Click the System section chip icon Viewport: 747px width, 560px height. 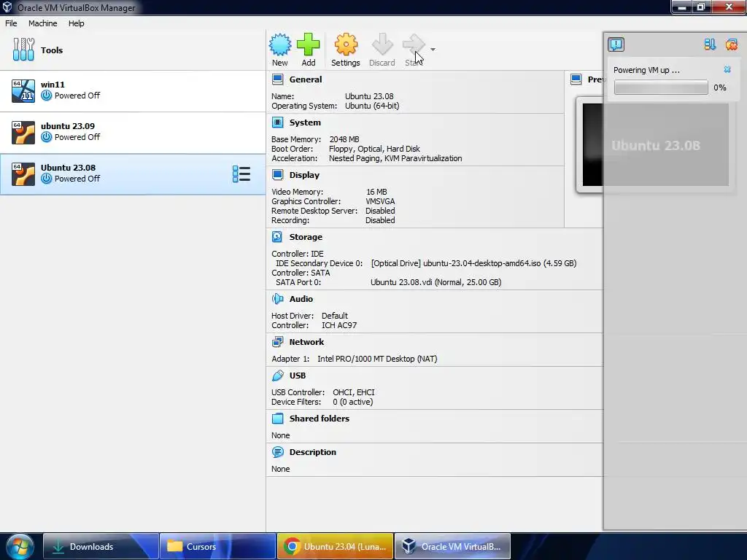coord(277,122)
